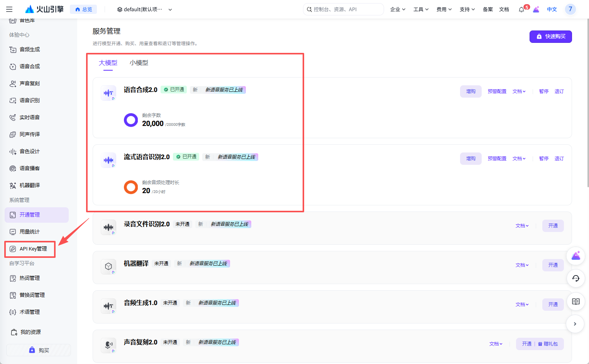Screen dimensions: 589x364
Task: Switch language via 中文
Action: [552, 9]
